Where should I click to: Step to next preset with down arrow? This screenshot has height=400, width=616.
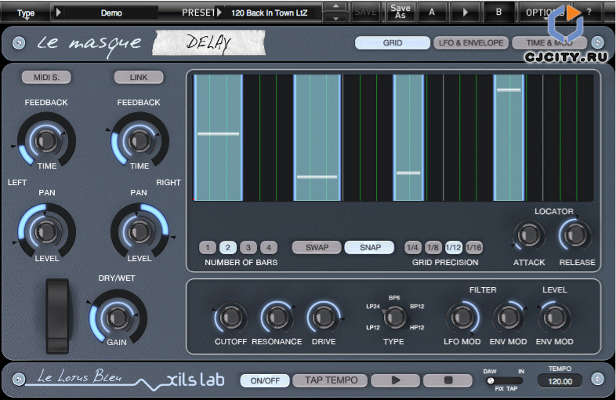pos(336,18)
